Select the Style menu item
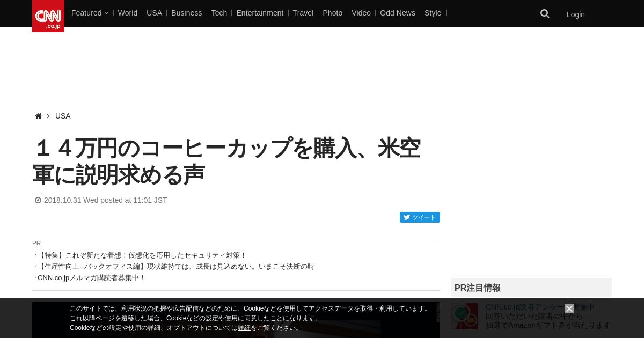644x338 pixels. tap(433, 13)
